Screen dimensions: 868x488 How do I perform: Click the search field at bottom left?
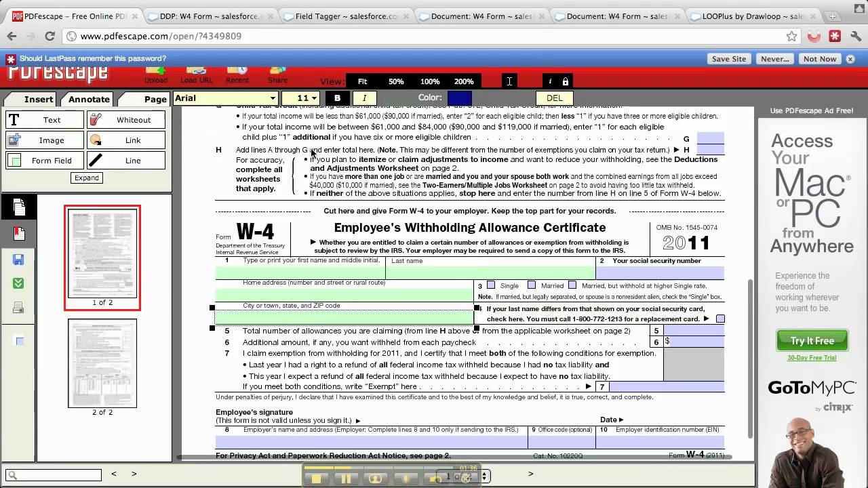coord(54,475)
